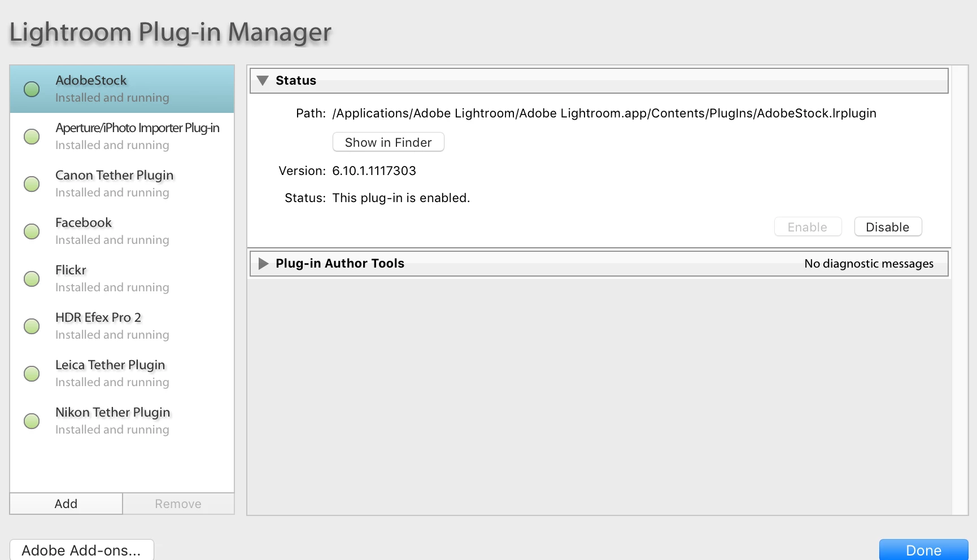The height and width of the screenshot is (560, 977).
Task: Click the 'No diagnostic messages' text
Action: pyautogui.click(x=869, y=264)
